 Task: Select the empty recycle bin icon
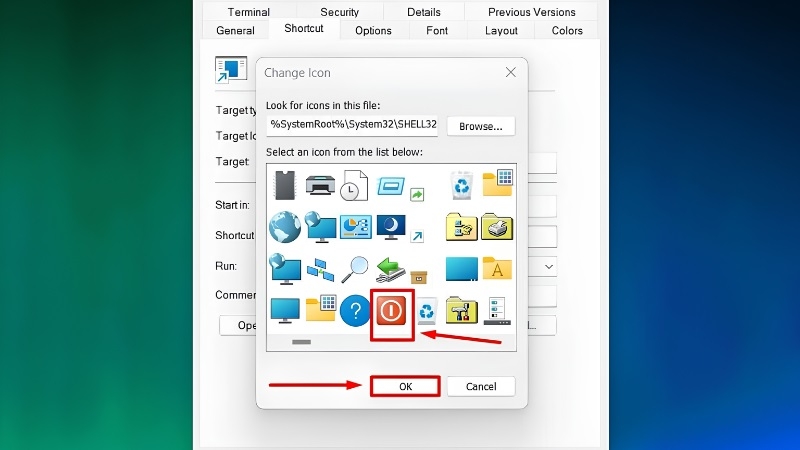(x=427, y=310)
